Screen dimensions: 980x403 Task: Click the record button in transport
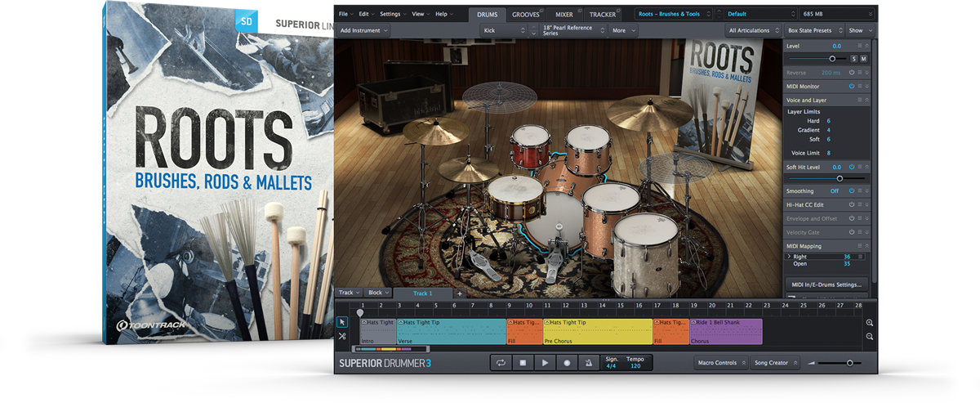click(566, 362)
